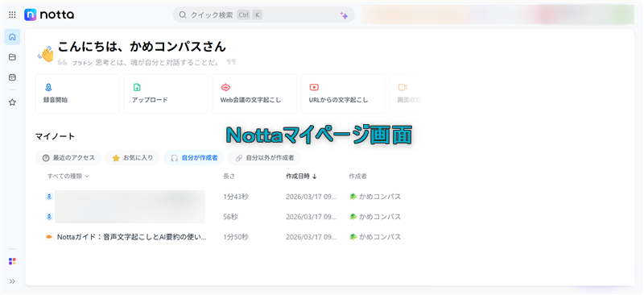Start recording via 録音開始 card

coord(77,93)
